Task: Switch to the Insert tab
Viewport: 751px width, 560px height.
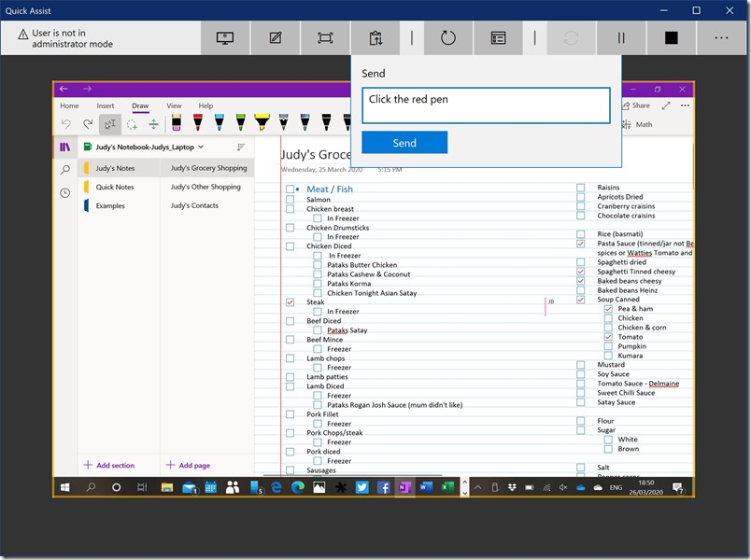Action: click(106, 106)
